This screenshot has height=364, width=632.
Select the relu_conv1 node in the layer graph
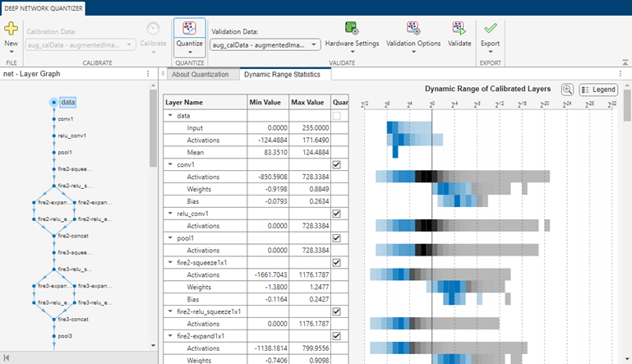(x=54, y=136)
